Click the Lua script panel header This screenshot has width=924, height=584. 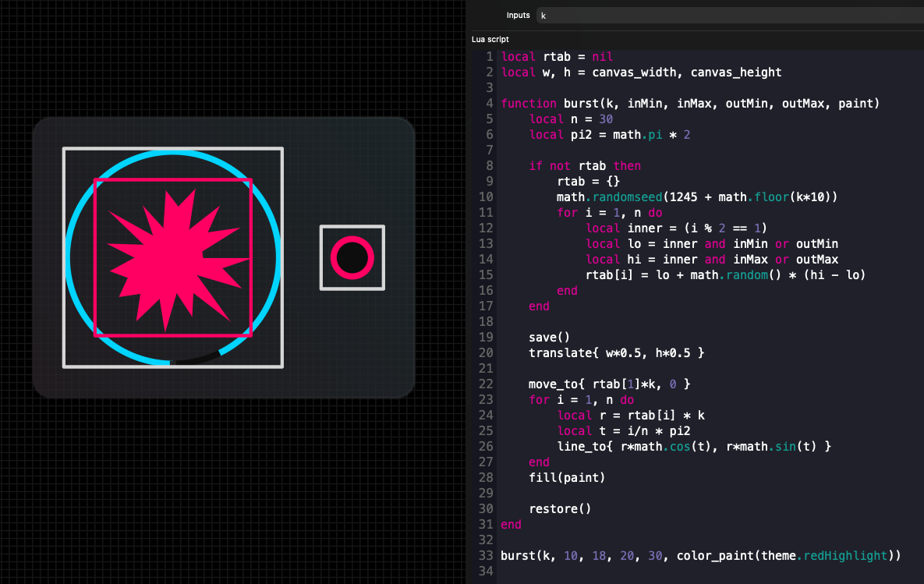[x=490, y=39]
